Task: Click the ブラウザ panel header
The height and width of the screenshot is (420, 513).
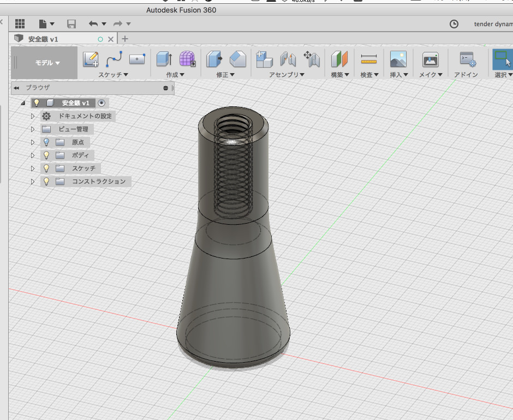Action: click(x=93, y=88)
